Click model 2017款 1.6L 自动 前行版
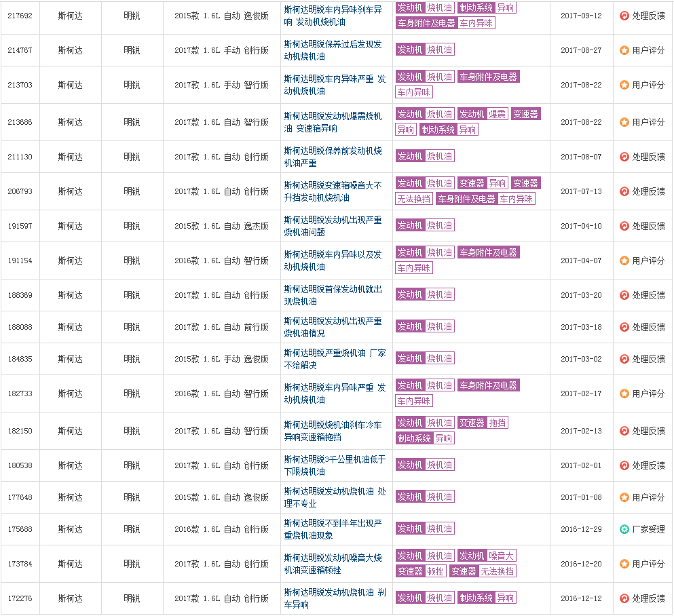 coord(221,327)
